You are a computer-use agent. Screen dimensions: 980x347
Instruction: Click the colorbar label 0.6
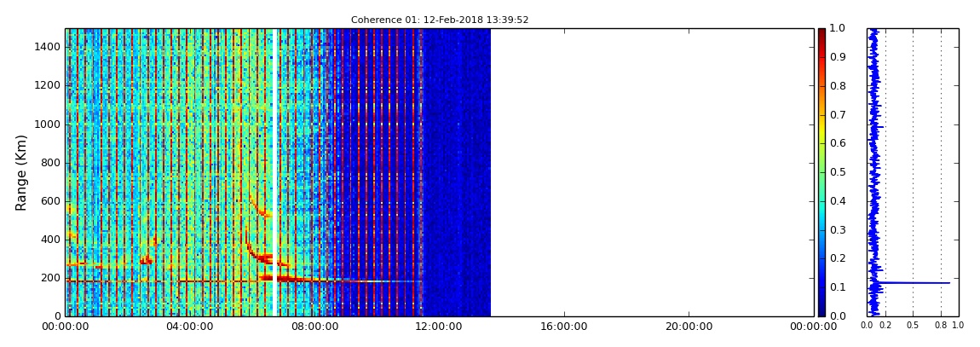(836, 144)
